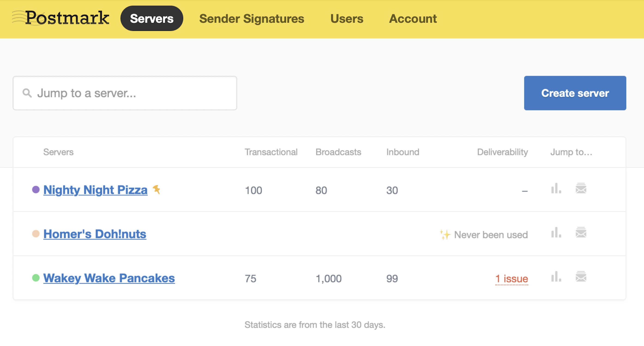Viewport: 644px width, 346px height.
Task: Click the pin icon beside Nighty Night Pizza
Action: (157, 189)
